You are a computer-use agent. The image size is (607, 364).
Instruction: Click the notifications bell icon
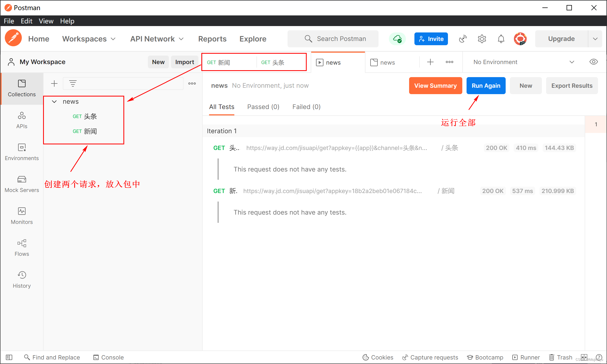pos(501,39)
